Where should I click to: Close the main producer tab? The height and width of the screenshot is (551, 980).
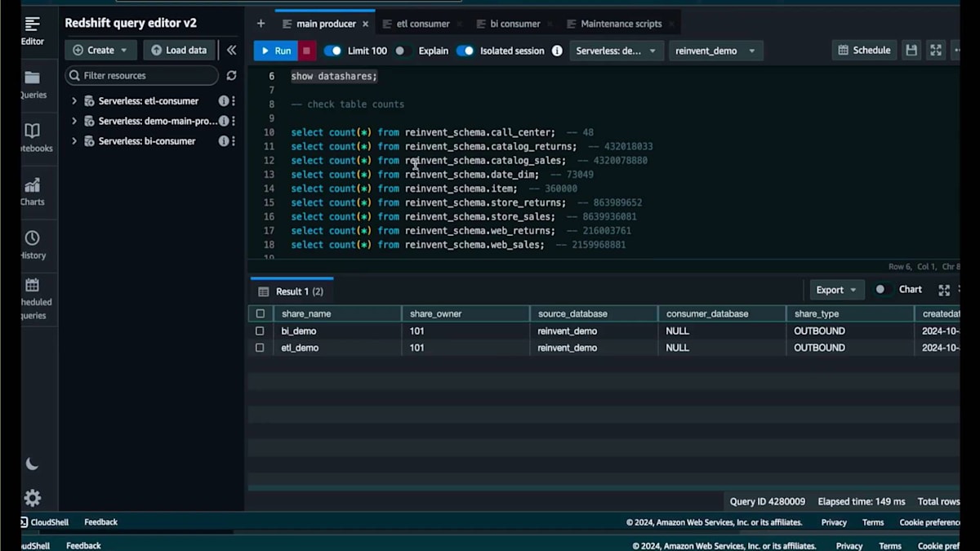tap(365, 24)
